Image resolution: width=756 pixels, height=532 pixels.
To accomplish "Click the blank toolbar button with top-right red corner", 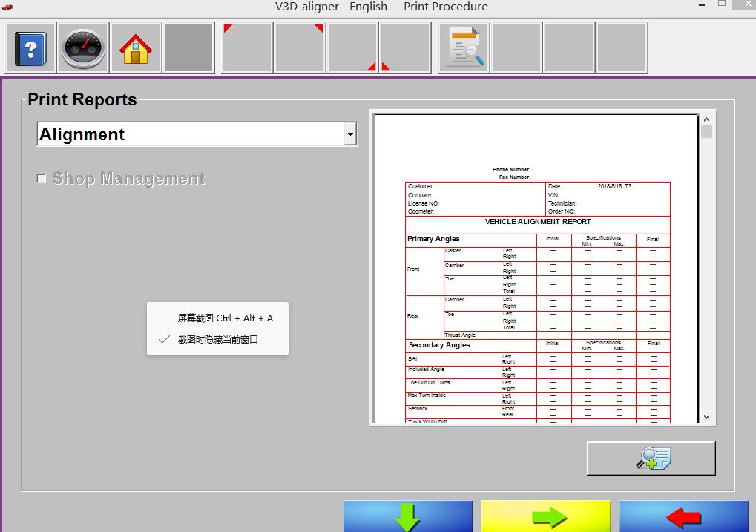I will (x=300, y=49).
